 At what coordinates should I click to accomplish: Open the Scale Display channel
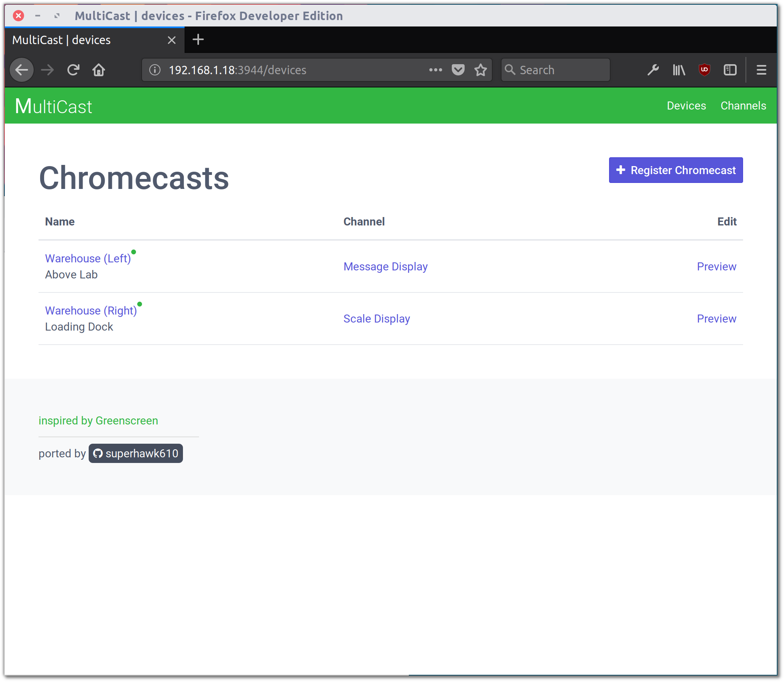pyautogui.click(x=376, y=319)
